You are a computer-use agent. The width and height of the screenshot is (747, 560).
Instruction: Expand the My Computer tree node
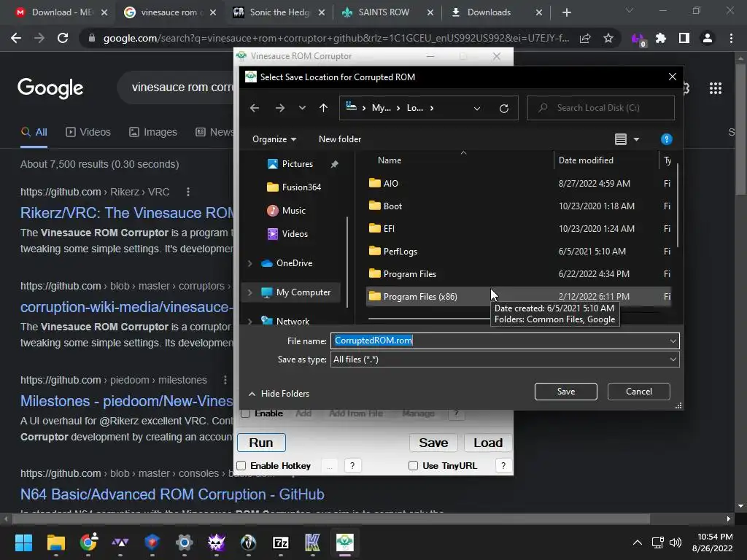pos(249,292)
